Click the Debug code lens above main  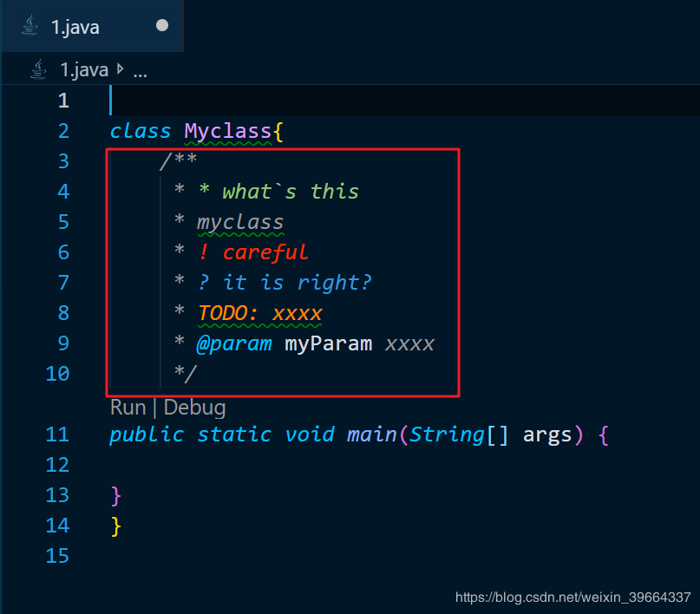(194, 407)
